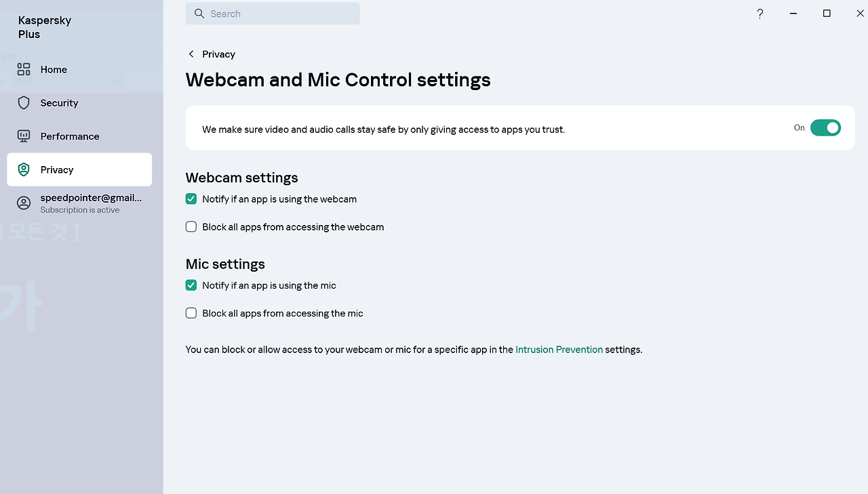Open help via question mark icon
The width and height of the screenshot is (868, 494).
(x=760, y=14)
